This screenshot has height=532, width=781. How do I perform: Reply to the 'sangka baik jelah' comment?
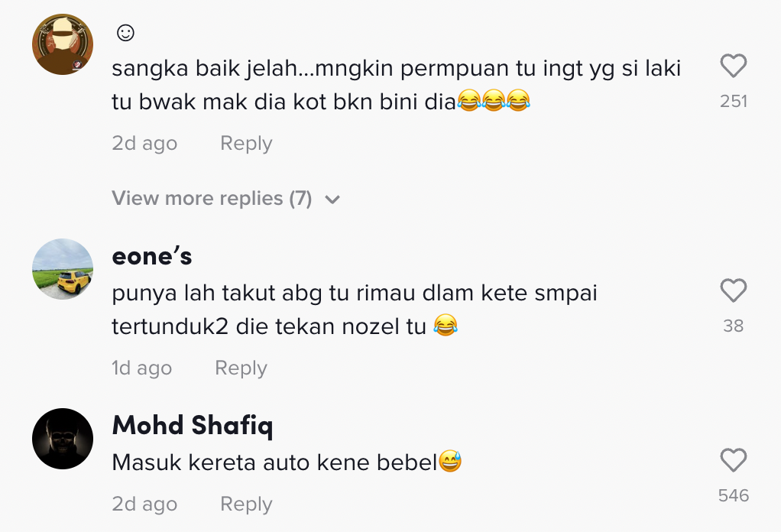246,144
